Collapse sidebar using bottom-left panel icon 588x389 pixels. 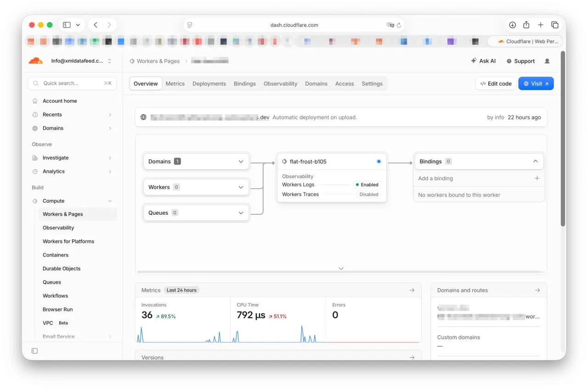point(35,351)
